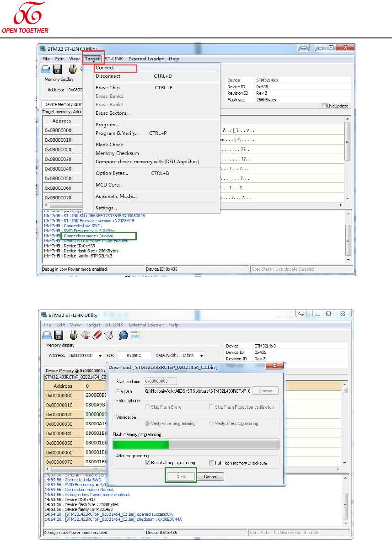The height and width of the screenshot is (540, 392).
Task: Click Target menu in upper screenshot
Action: coord(92,59)
